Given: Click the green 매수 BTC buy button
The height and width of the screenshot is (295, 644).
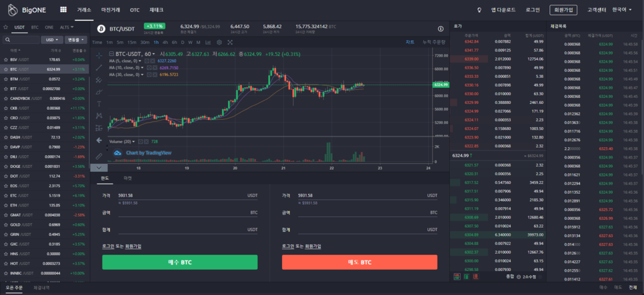Looking at the screenshot, I should 179,262.
